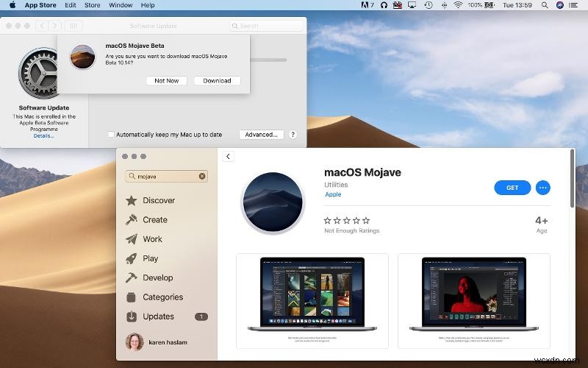Image resolution: width=588 pixels, height=368 pixels.
Task: Open karen haslam account profile
Action: click(157, 342)
